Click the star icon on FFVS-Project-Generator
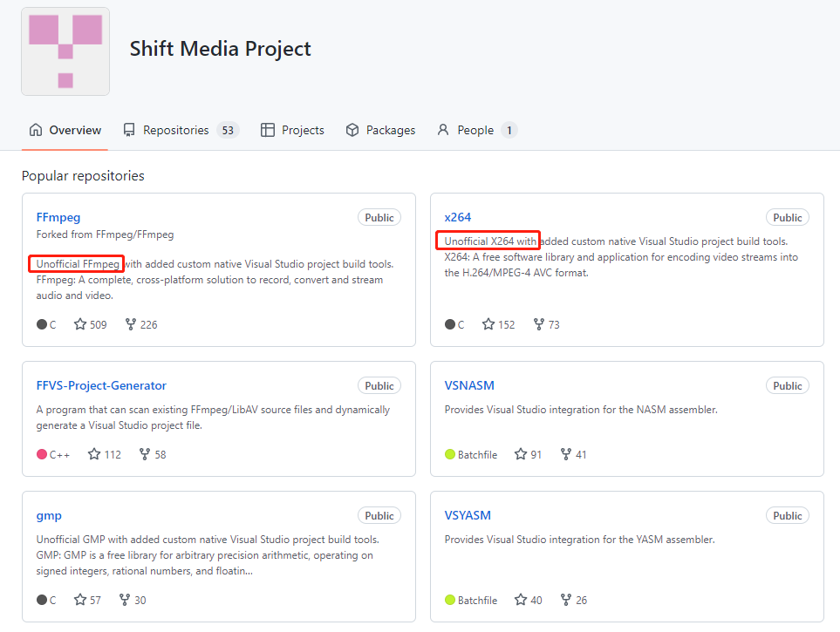 pos(94,454)
